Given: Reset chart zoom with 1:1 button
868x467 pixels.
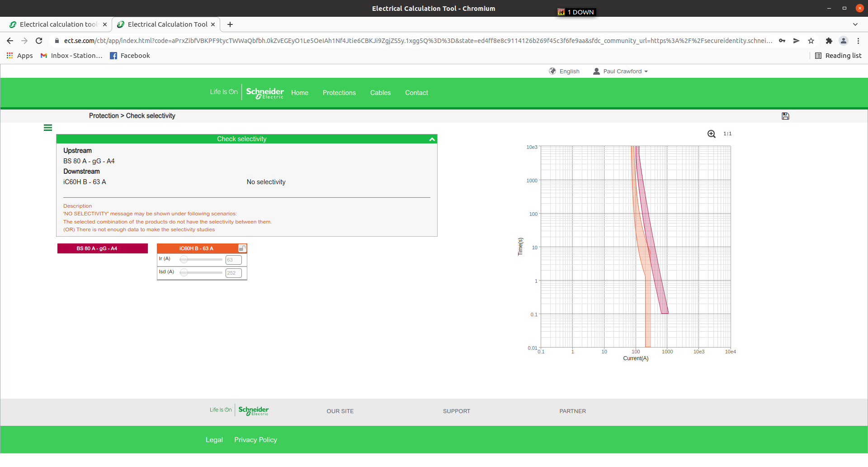Looking at the screenshot, I should (727, 134).
